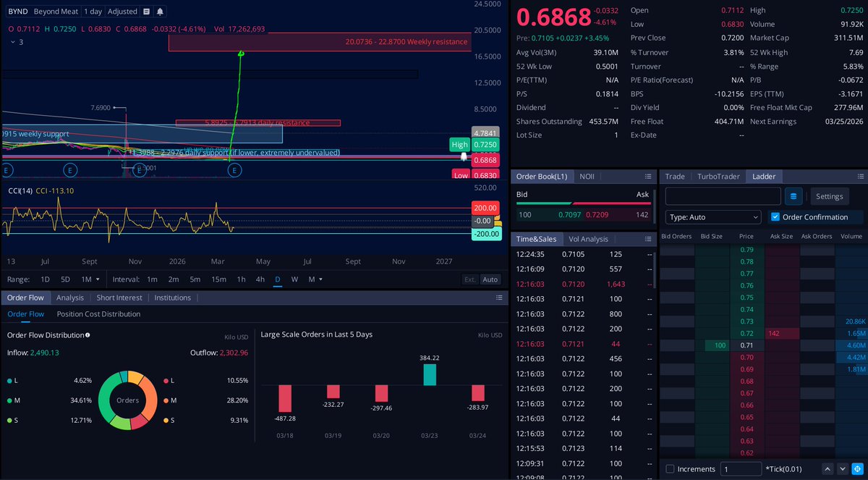Click the blue globe icon in the tick bar
This screenshot has height=480, width=868.
point(856,469)
